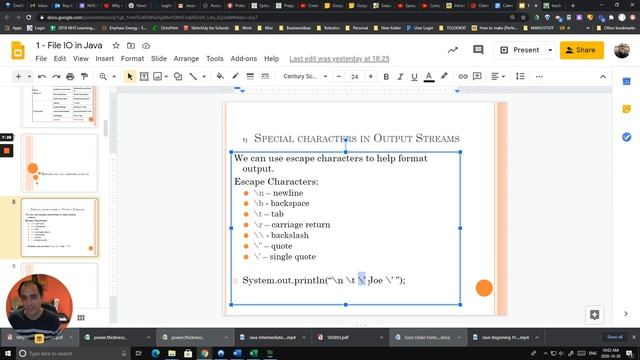Select slide 8 thumbnail in the filmstrip
640x360 pixels.
coord(60,227)
